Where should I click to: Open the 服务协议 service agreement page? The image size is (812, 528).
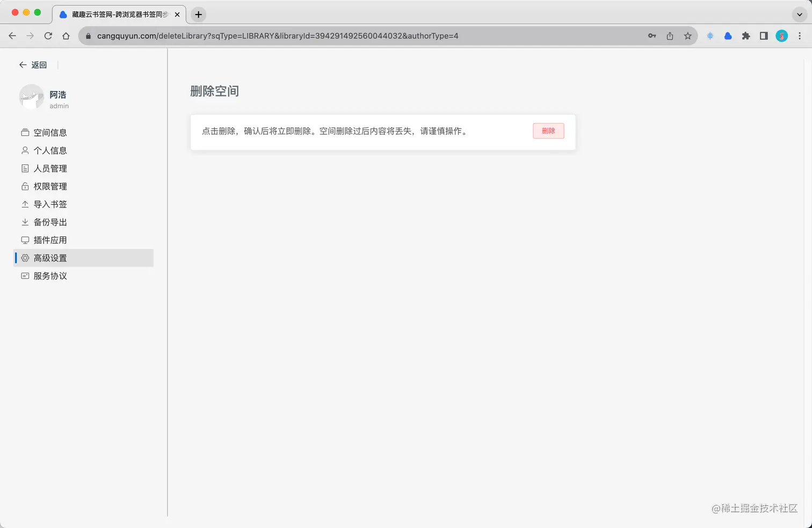click(51, 276)
